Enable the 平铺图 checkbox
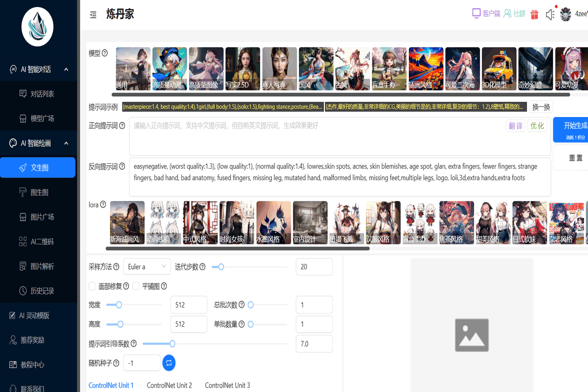The image size is (588, 392). click(x=136, y=285)
